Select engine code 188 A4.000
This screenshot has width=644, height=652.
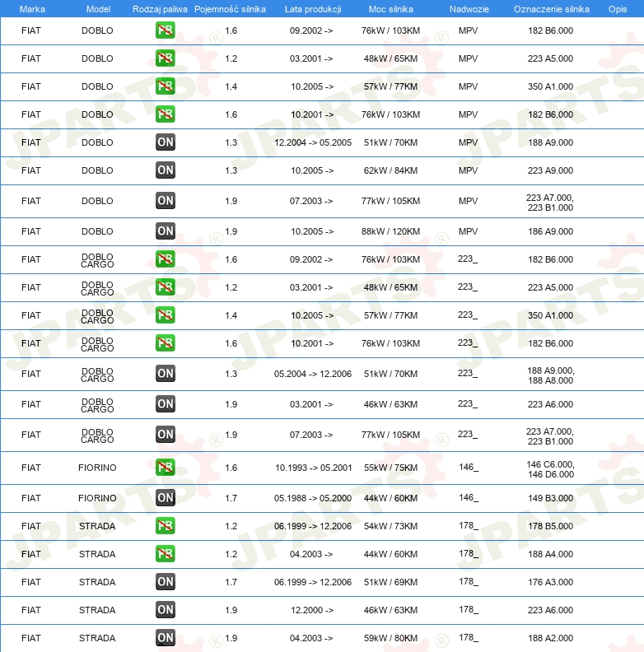coord(550,554)
